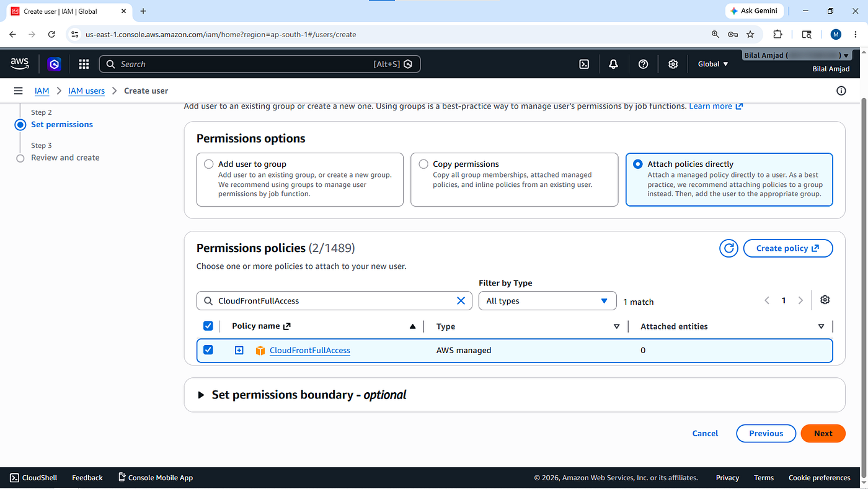
Task: Click the Cancel button
Action: tap(705, 433)
